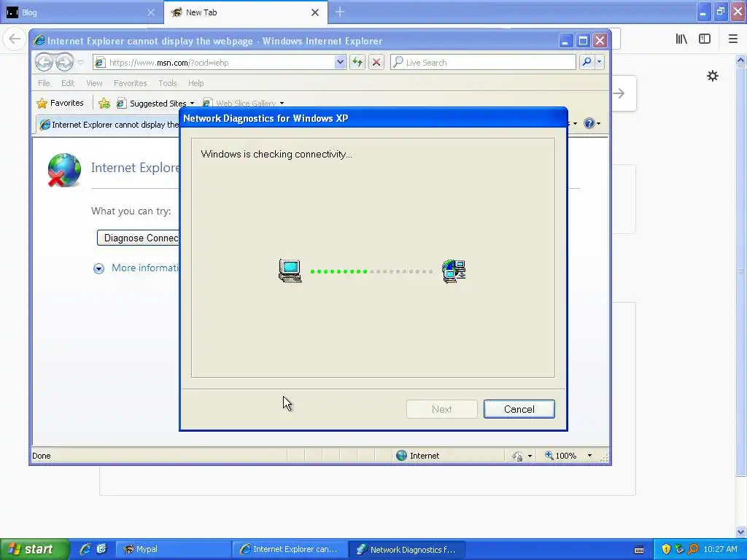Open the zoom 100% level dropdown arrow

pyautogui.click(x=589, y=456)
